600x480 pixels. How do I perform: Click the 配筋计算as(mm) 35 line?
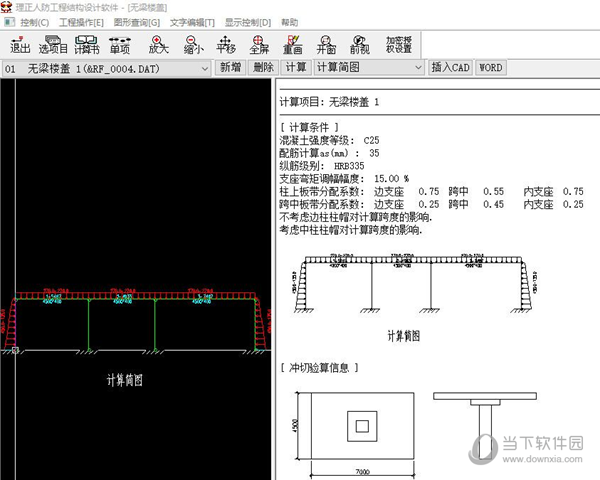[x=329, y=153]
